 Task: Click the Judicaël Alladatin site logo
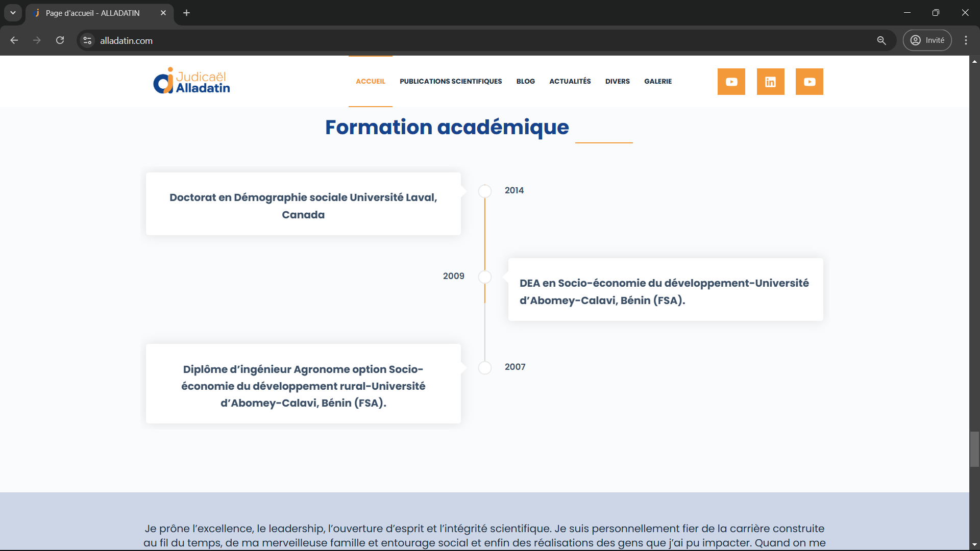[x=192, y=81]
